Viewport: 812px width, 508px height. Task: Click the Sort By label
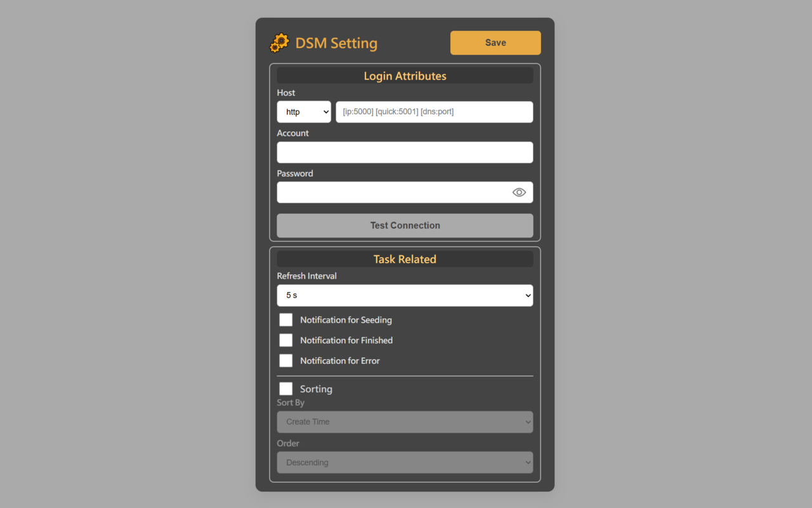291,403
